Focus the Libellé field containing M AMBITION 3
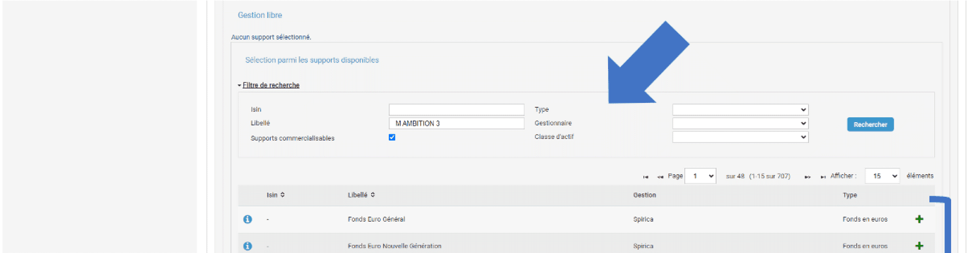 pos(456,124)
